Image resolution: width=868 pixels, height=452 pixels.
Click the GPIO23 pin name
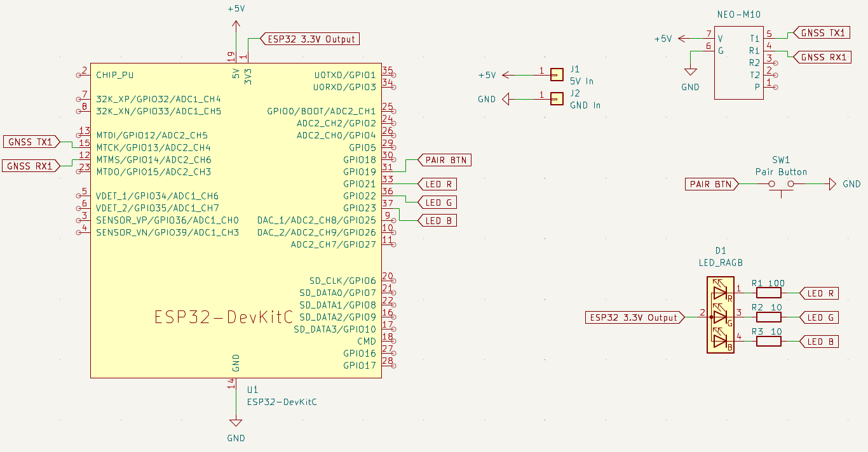click(360, 208)
